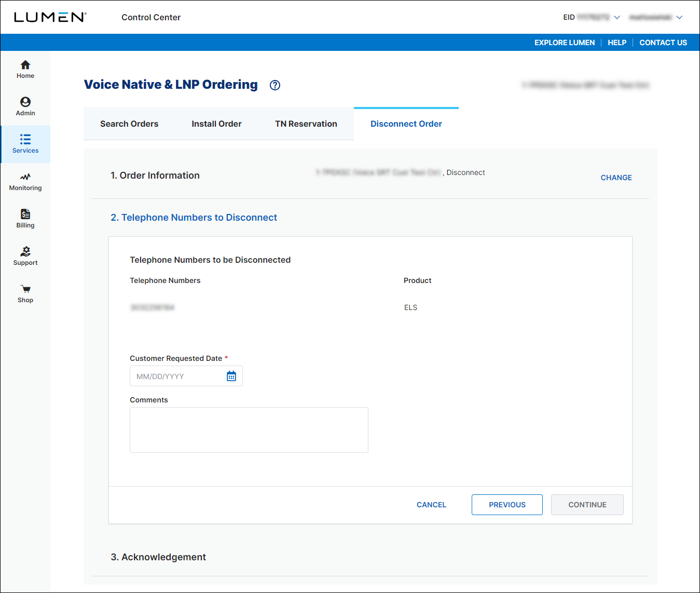Click the Telephone Numbers column header
The image size is (700, 593).
tap(165, 280)
